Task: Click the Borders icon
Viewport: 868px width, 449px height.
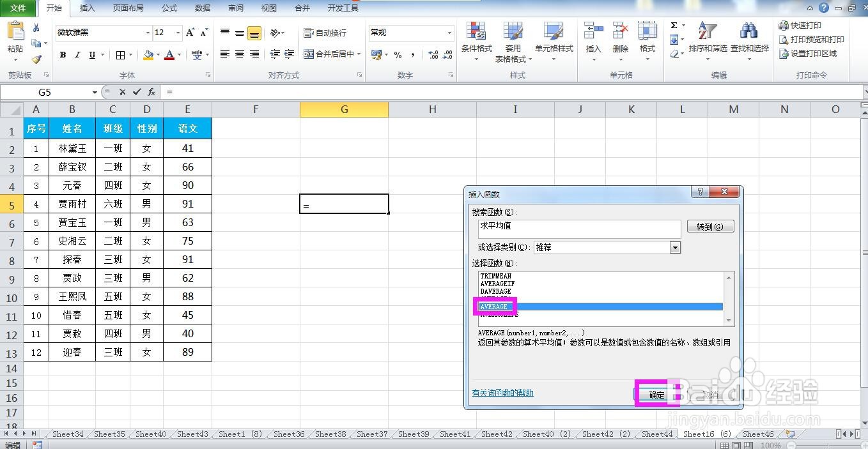Action: pyautogui.click(x=121, y=55)
